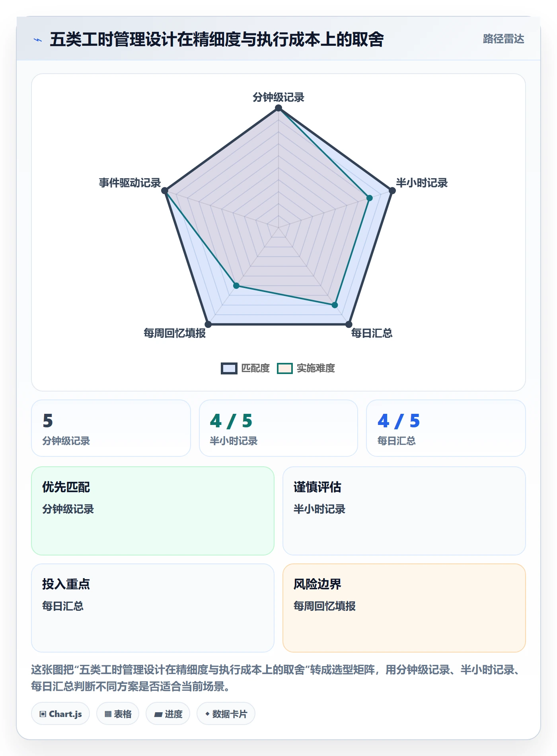
Task: Toggle the 实施难度 legend swatch
Action: (284, 368)
